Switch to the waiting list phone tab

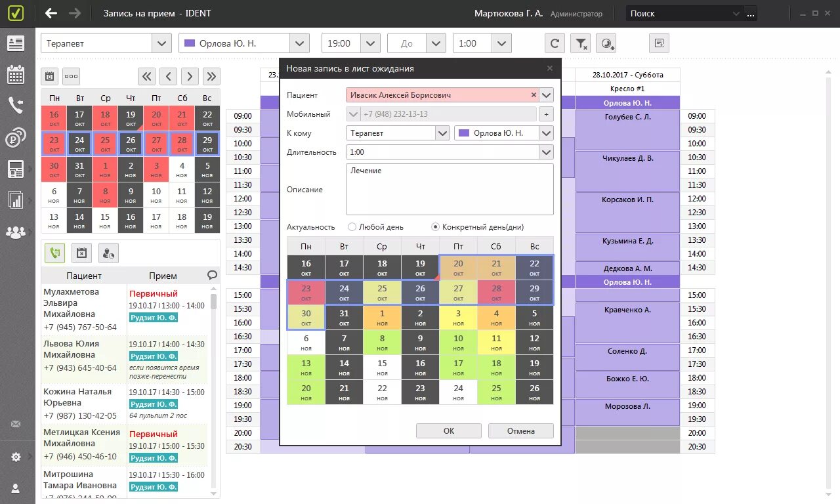(54, 253)
